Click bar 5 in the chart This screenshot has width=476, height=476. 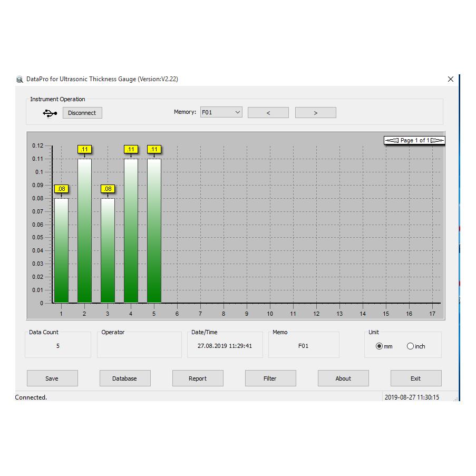[x=154, y=231]
